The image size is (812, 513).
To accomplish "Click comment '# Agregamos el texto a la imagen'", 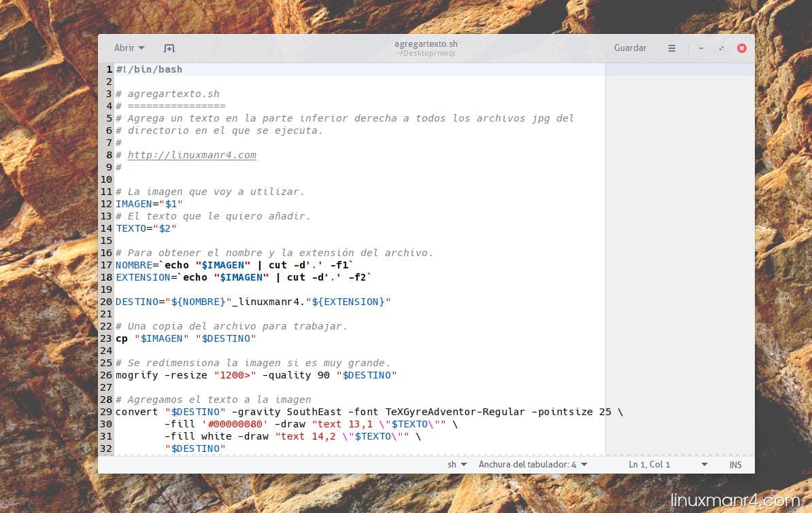I will coord(214,400).
